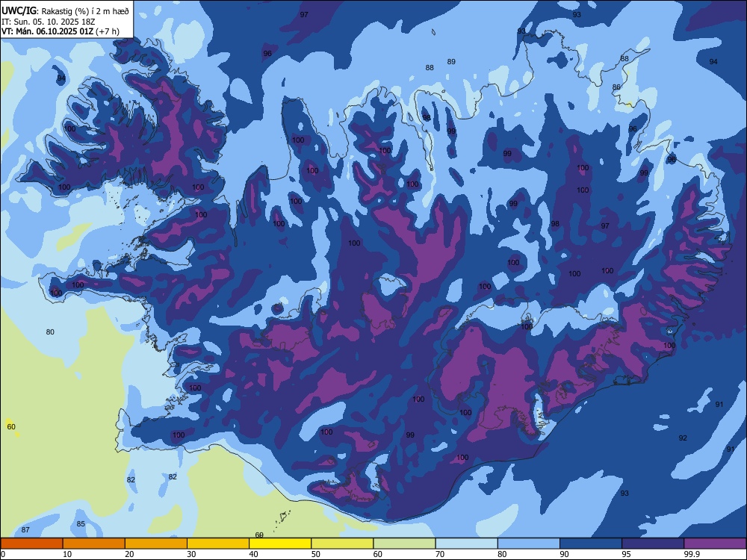Click the 'IT: Sun. 05. 10. 2025 18Z' line
The width and height of the screenshot is (747, 560).
point(48,22)
